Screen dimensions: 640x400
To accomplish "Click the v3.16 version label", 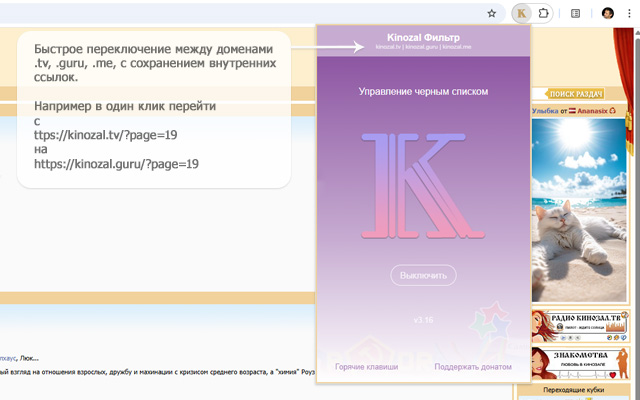I will (x=423, y=320).
